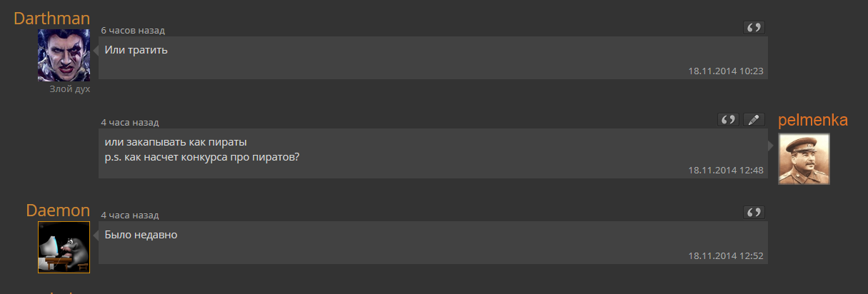Click the "6 часов назад" timestamp
The width and height of the screenshot is (868, 294).
(133, 31)
